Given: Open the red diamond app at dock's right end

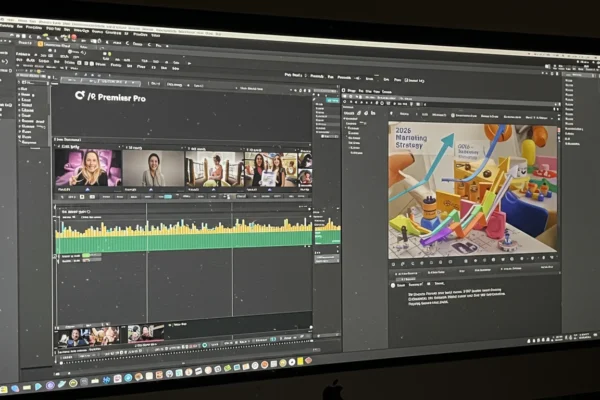Looking at the screenshot, I should (308, 360).
